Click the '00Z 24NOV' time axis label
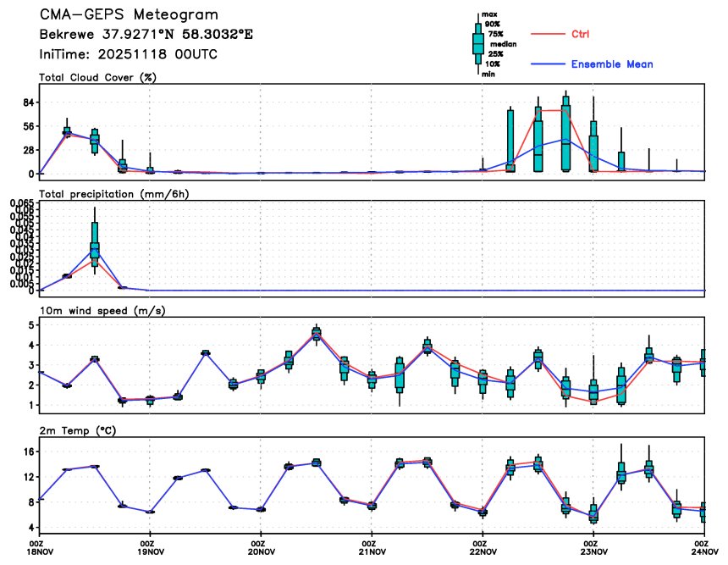 pyautogui.click(x=705, y=548)
